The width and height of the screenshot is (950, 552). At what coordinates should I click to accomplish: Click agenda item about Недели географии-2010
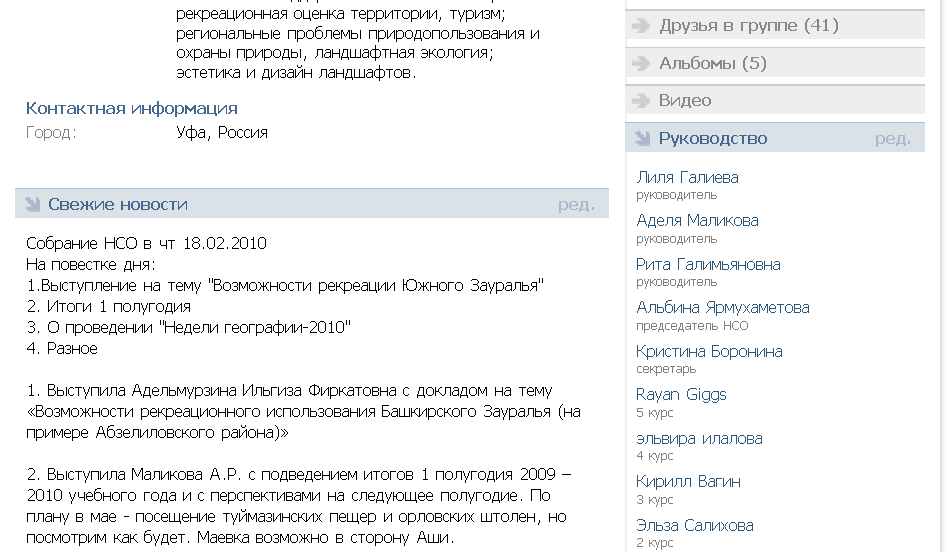coord(188,328)
